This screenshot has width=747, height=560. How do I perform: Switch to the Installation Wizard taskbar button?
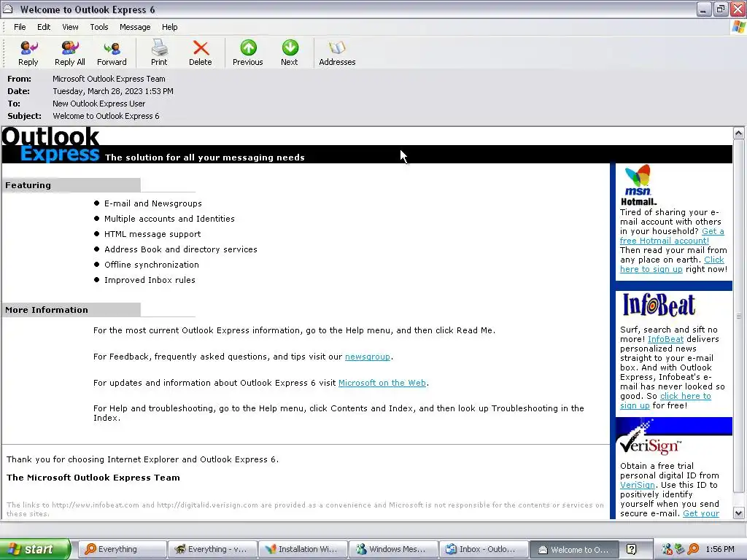pos(303,549)
